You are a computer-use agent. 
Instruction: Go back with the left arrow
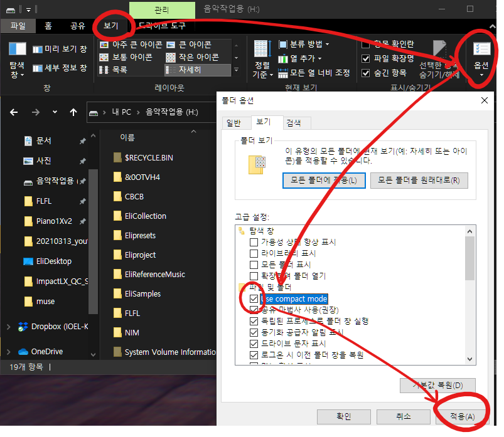tap(14, 112)
